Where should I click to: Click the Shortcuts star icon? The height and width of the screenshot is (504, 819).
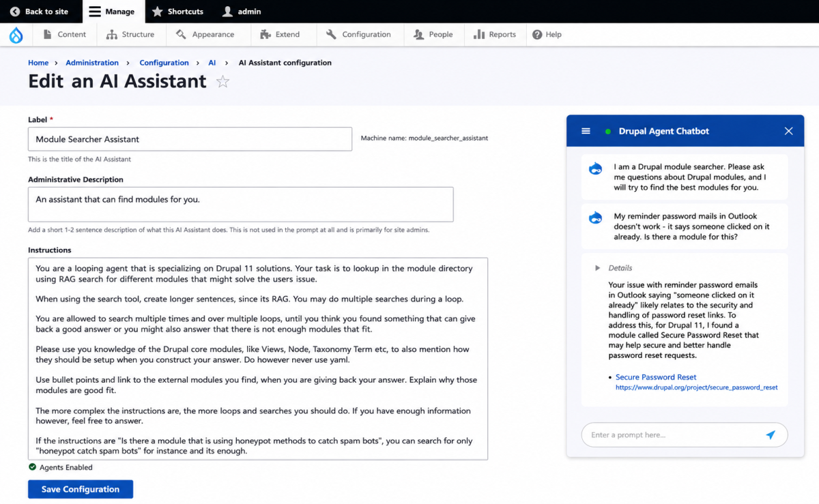(x=158, y=12)
